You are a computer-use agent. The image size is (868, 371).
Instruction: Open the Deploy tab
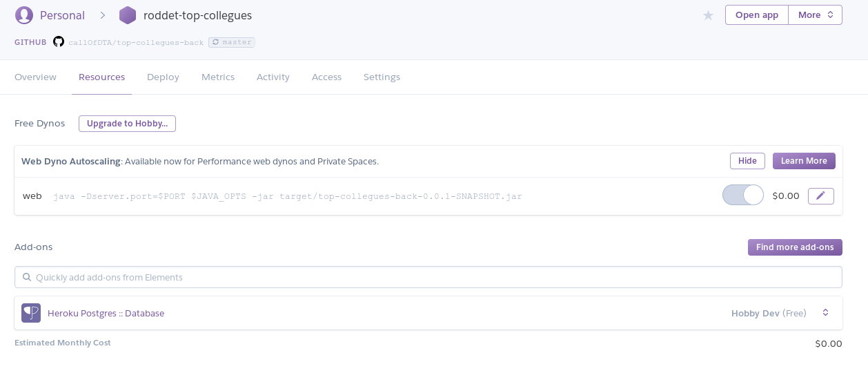coord(163,77)
